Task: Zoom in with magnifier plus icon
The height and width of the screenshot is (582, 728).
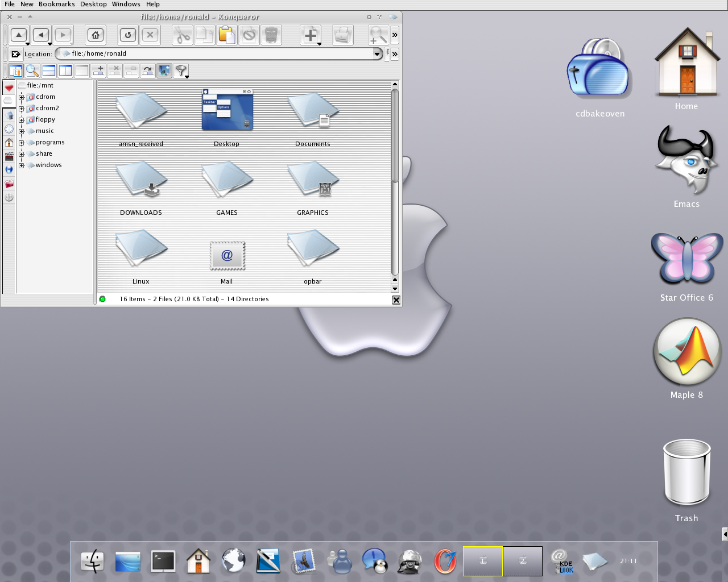Action: click(x=378, y=35)
